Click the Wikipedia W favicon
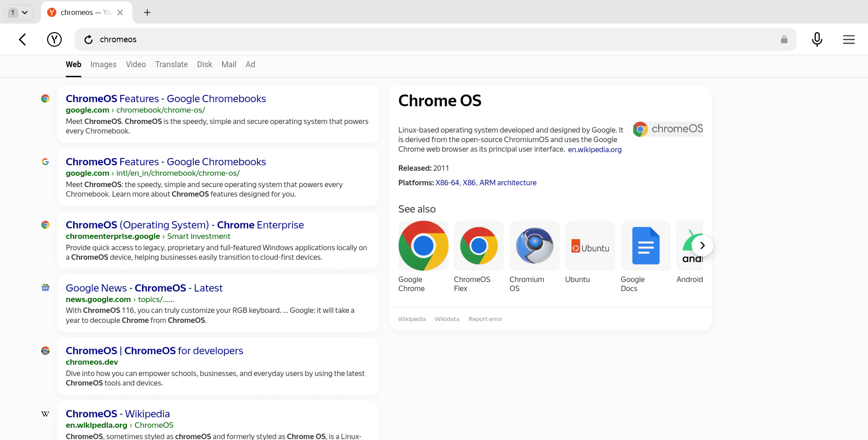 45,414
